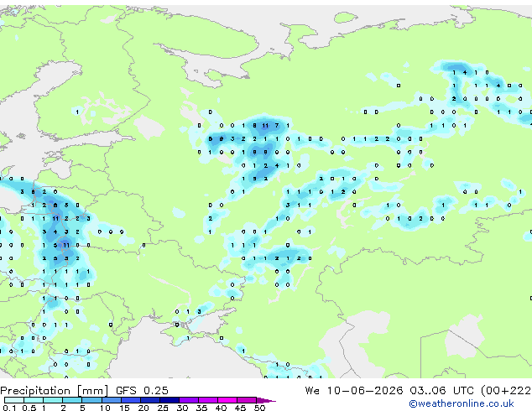The width and height of the screenshot is (532, 411).
Task: Select the dark navy 25–30 mm swatch
Action: point(170,400)
